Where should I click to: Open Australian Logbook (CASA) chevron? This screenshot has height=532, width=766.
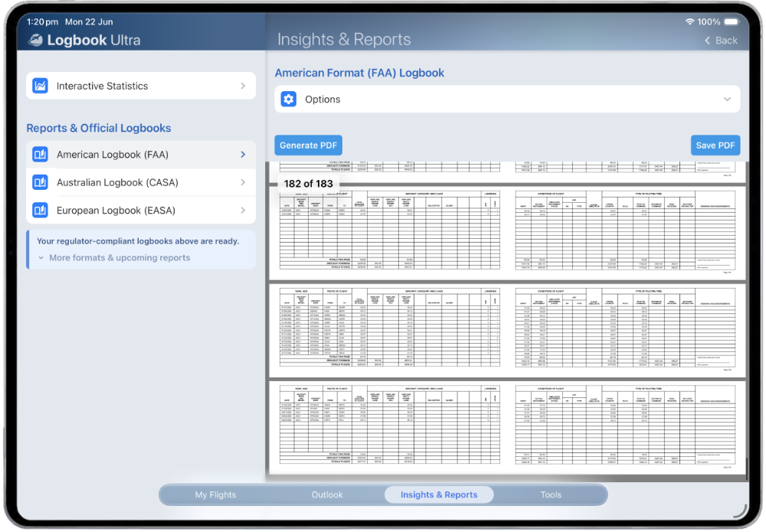tap(243, 182)
